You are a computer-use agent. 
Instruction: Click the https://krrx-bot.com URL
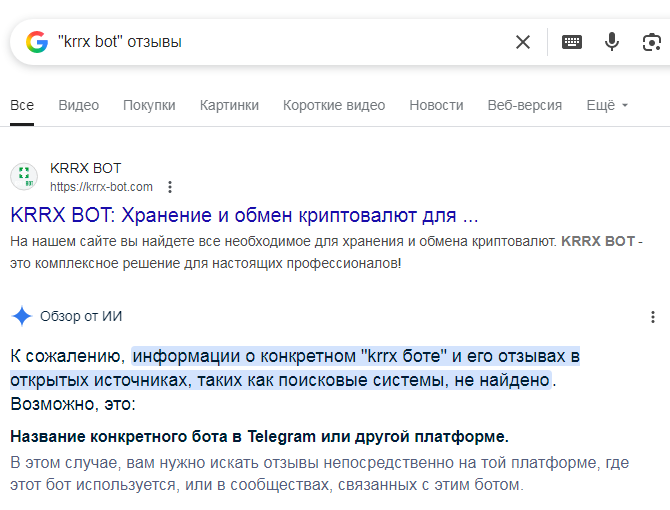101,187
